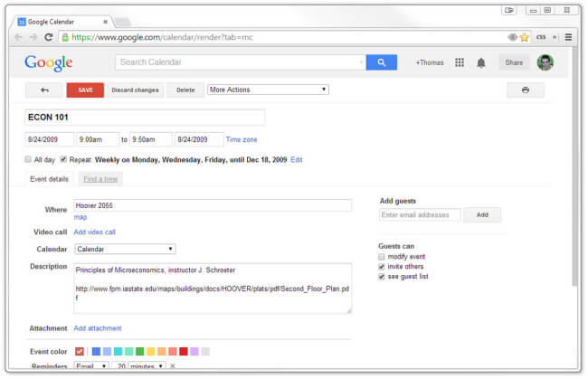
Task: Uncheck the Repeat checkbox
Action: [x=63, y=159]
